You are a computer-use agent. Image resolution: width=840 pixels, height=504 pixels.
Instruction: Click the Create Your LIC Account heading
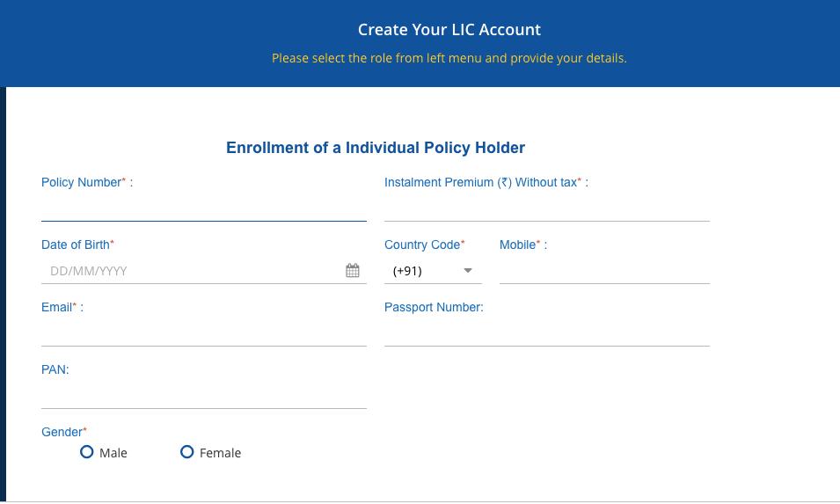coord(449,29)
